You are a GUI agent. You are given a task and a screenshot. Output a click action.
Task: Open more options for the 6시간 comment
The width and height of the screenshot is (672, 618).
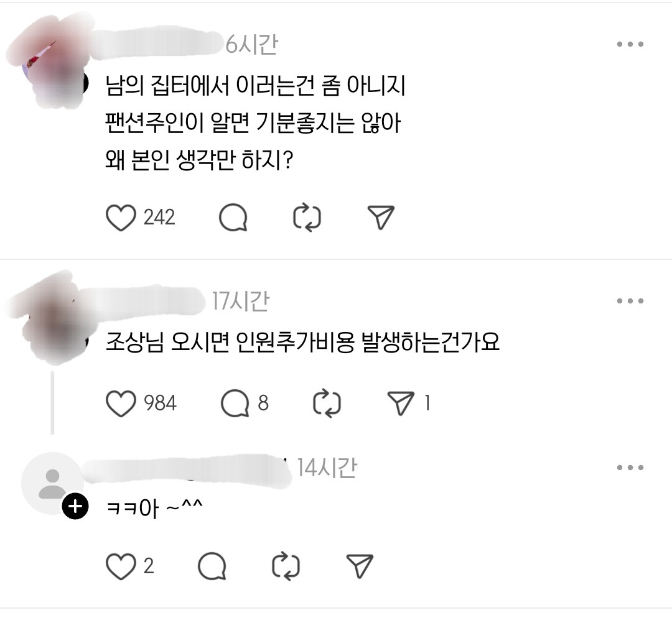tap(630, 44)
